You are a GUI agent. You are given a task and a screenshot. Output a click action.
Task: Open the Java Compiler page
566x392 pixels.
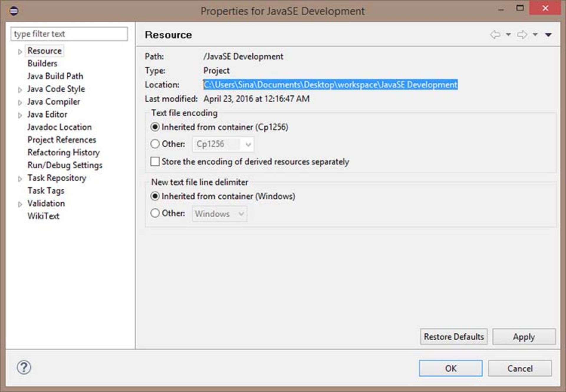click(53, 102)
